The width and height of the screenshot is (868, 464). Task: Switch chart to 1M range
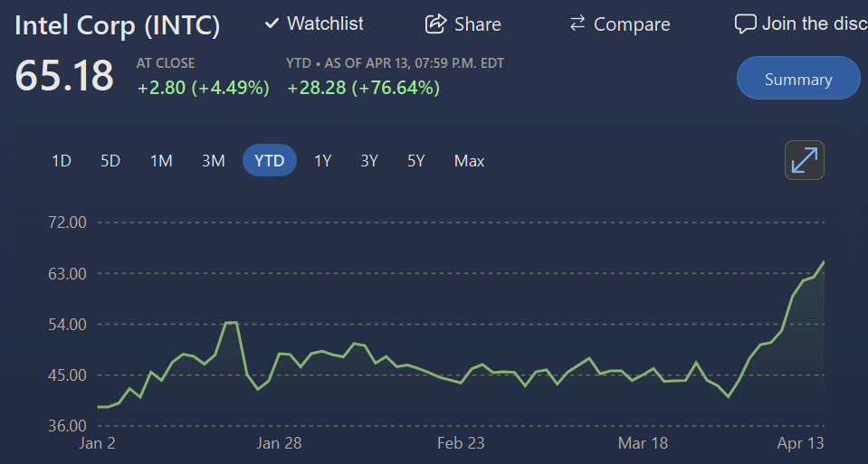click(161, 161)
